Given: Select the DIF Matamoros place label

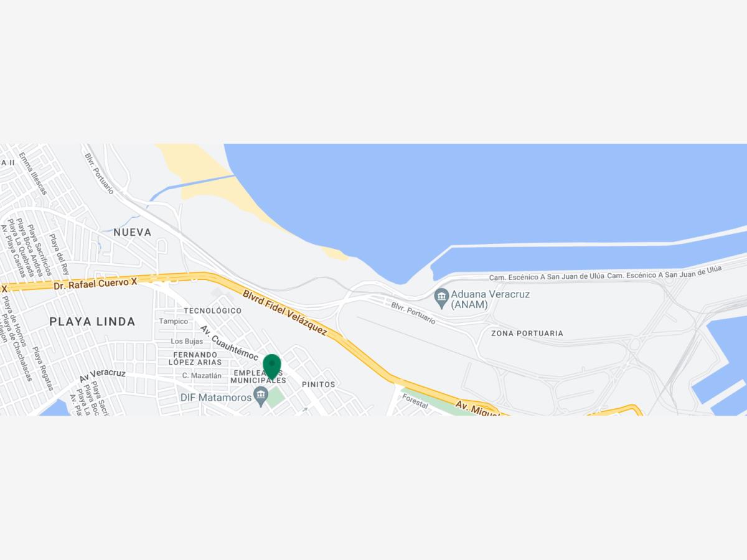Looking at the screenshot, I should [215, 397].
